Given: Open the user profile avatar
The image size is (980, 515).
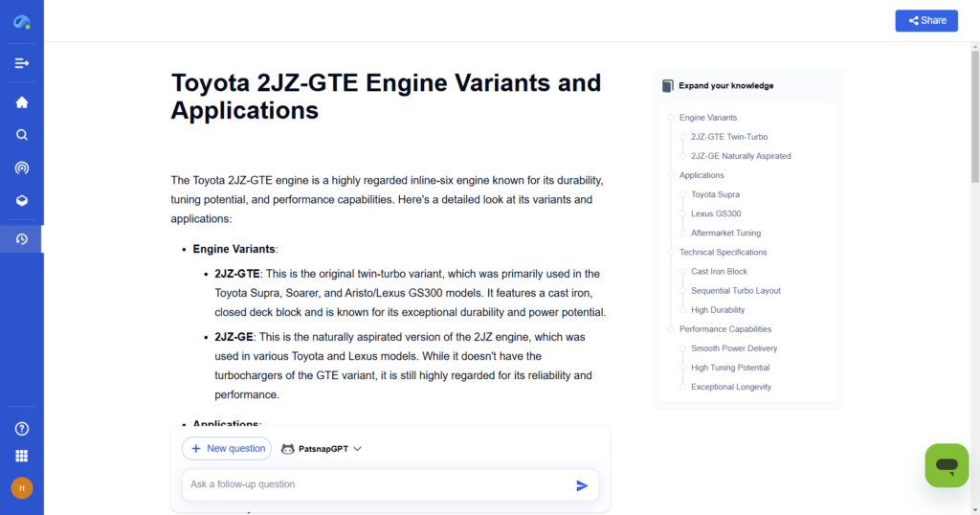Looking at the screenshot, I should point(21,488).
